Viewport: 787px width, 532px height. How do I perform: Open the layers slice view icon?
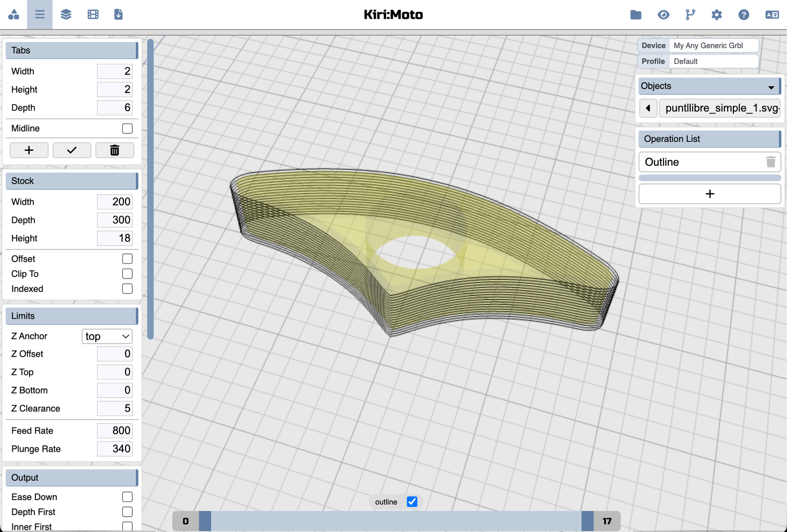tap(66, 15)
